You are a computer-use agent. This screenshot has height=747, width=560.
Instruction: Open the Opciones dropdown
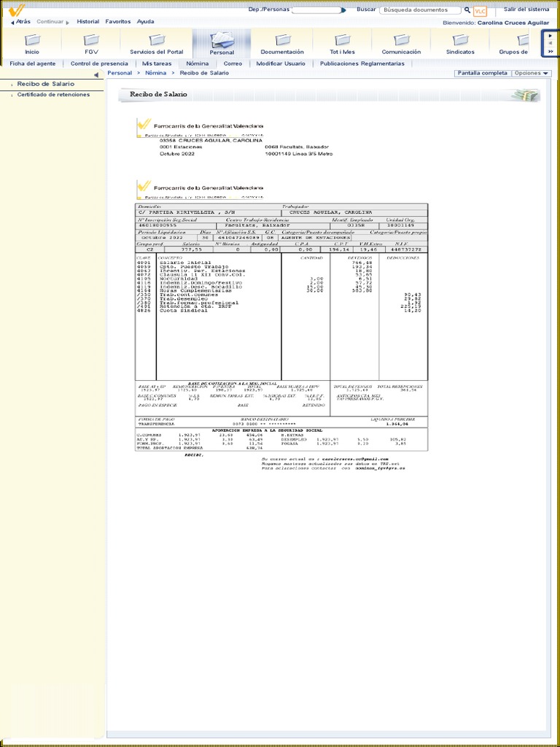tap(532, 74)
